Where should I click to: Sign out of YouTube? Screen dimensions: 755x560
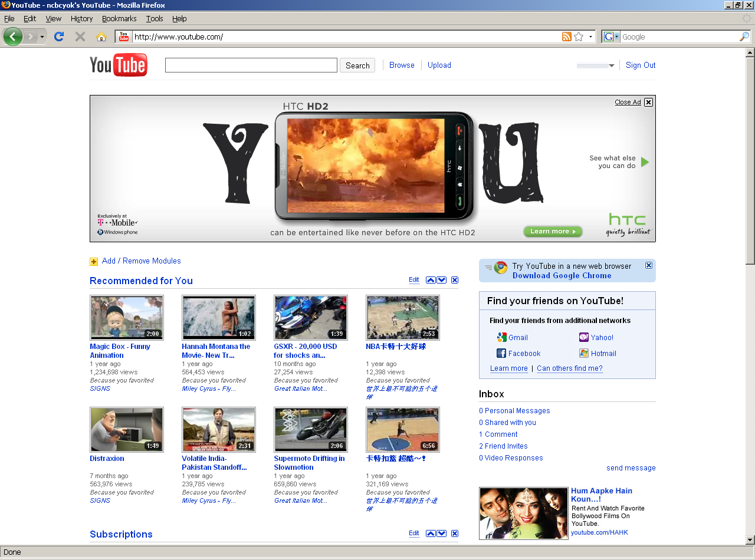641,65
